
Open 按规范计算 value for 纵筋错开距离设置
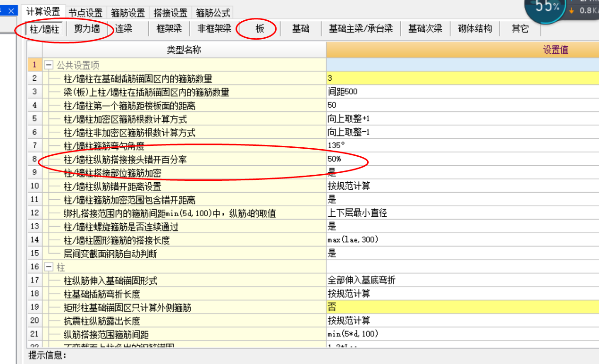click(463, 186)
